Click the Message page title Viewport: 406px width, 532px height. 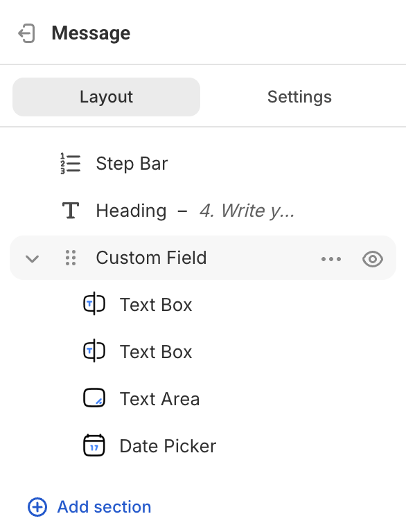pos(91,33)
